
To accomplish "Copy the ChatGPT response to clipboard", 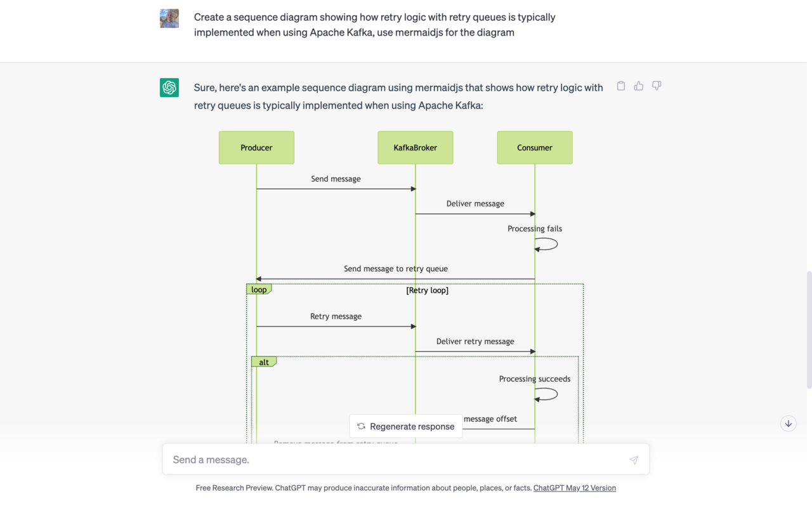I will [x=620, y=86].
